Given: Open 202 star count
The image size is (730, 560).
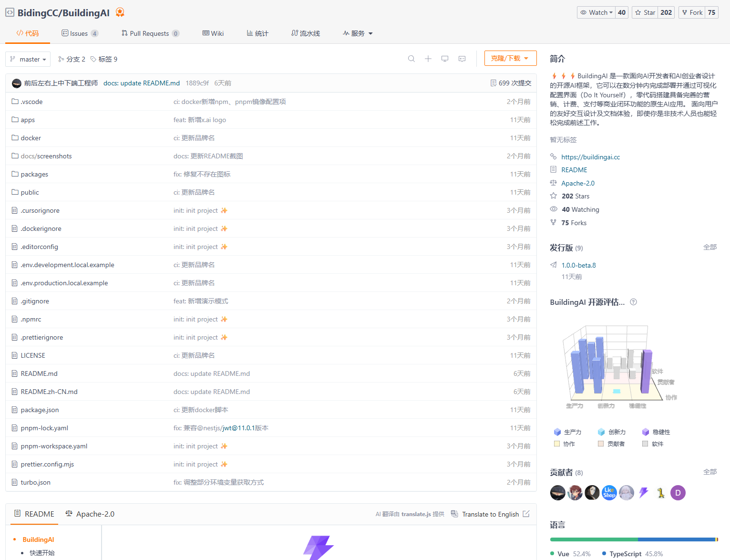Looking at the screenshot, I should point(666,12).
